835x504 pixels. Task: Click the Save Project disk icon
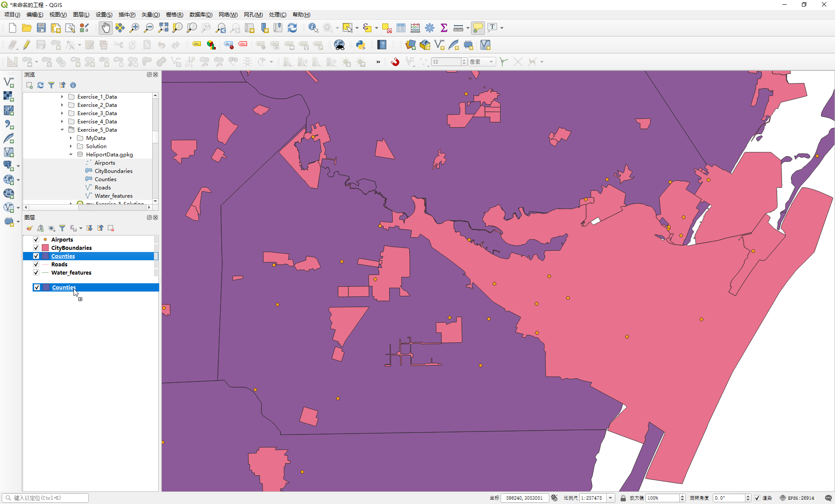[41, 28]
